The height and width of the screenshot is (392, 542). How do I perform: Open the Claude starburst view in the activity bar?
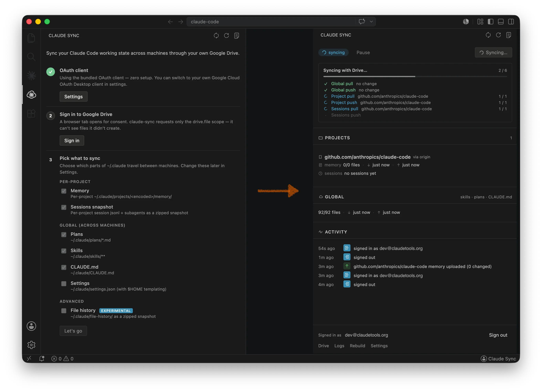pyautogui.click(x=31, y=76)
